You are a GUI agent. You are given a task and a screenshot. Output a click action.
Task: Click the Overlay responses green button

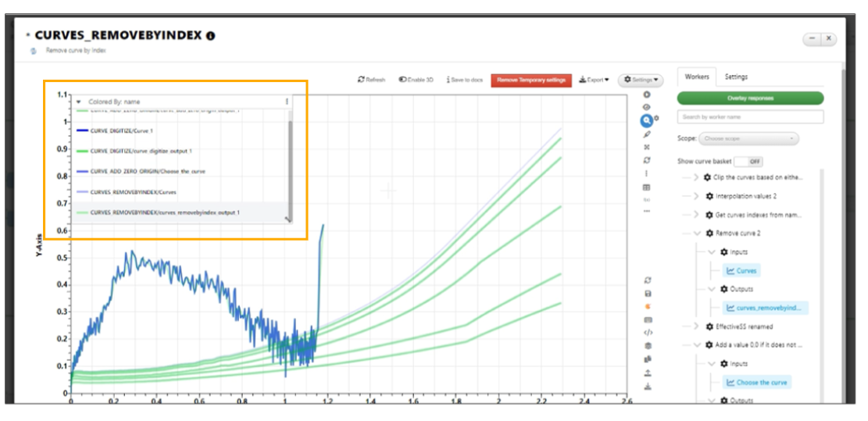click(x=750, y=98)
